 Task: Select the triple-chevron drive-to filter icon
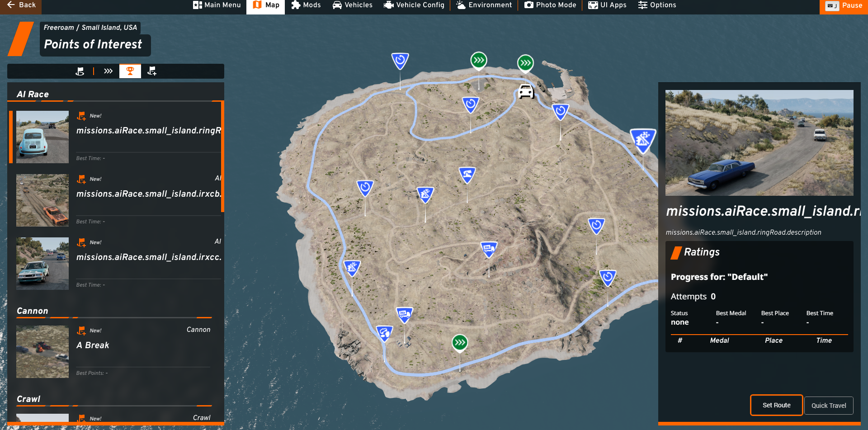pyautogui.click(x=108, y=71)
